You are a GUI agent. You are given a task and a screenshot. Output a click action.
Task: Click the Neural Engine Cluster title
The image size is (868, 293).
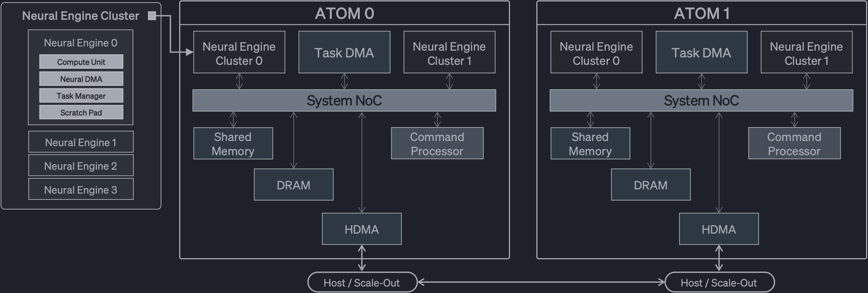click(80, 16)
